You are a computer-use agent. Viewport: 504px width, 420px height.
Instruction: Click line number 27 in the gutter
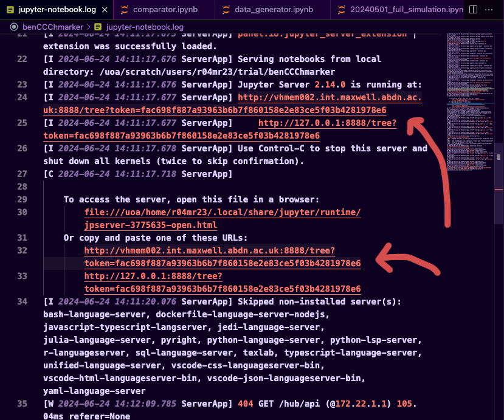(22, 174)
